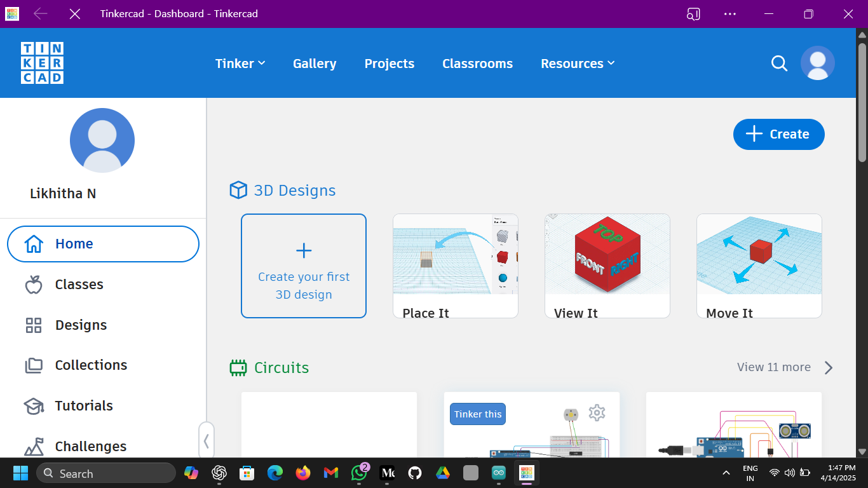
Task: Click the Circuits chip icon
Action: (x=238, y=367)
